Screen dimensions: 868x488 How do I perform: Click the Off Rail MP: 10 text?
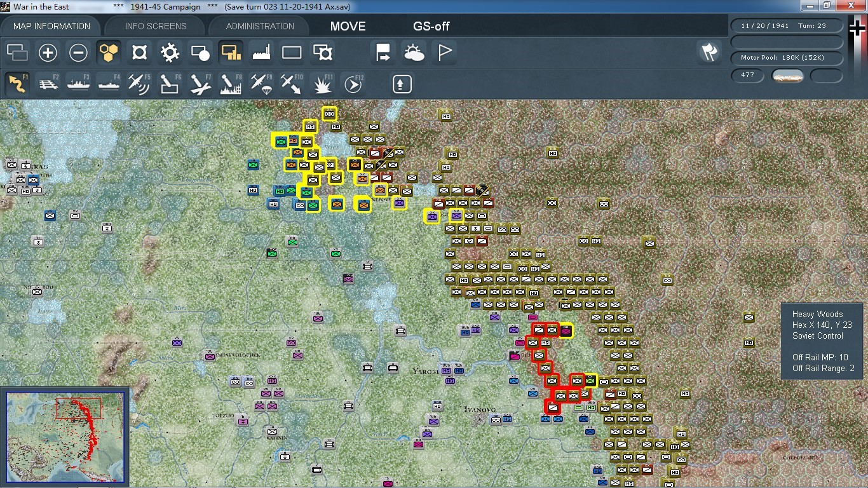(820, 357)
